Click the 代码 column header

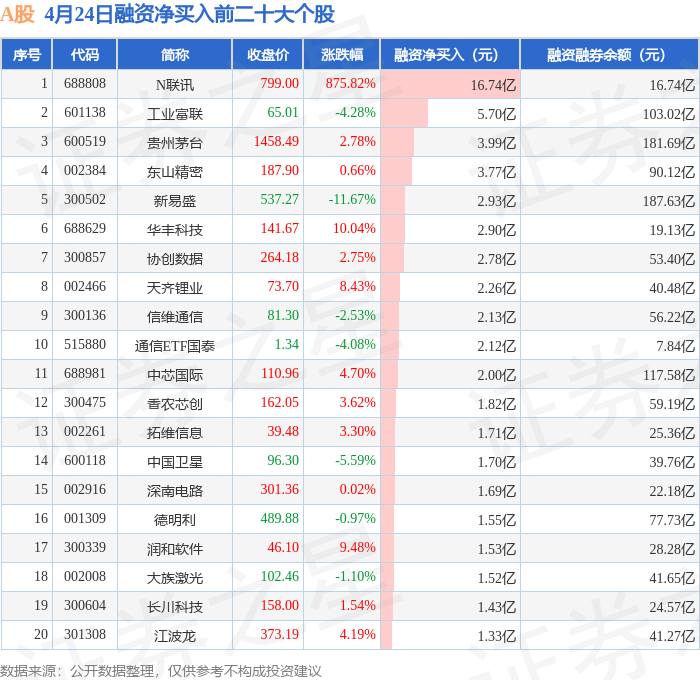click(x=85, y=54)
